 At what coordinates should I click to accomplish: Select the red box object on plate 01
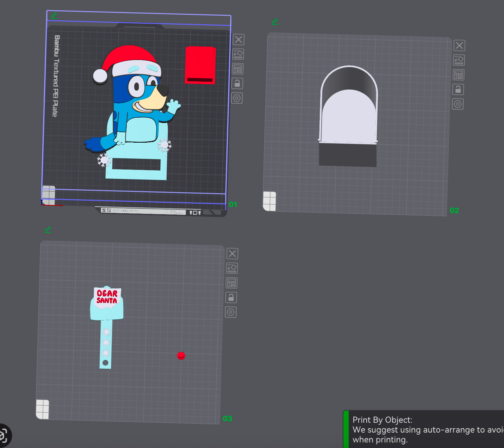coord(200,64)
